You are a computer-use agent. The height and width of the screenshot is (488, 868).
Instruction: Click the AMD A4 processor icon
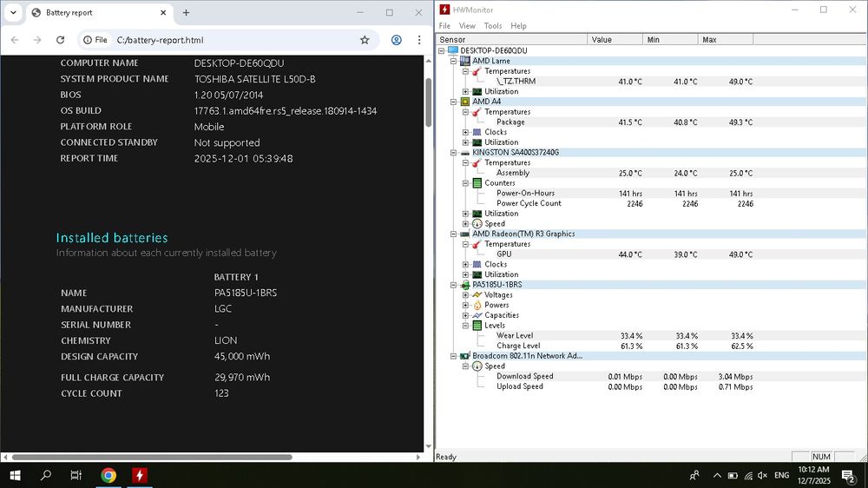coord(465,102)
